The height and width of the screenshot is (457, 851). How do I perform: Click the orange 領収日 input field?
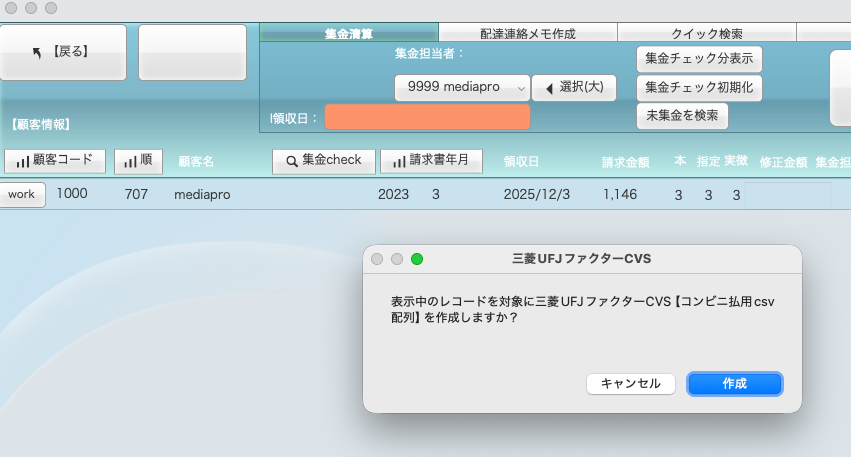click(x=427, y=117)
